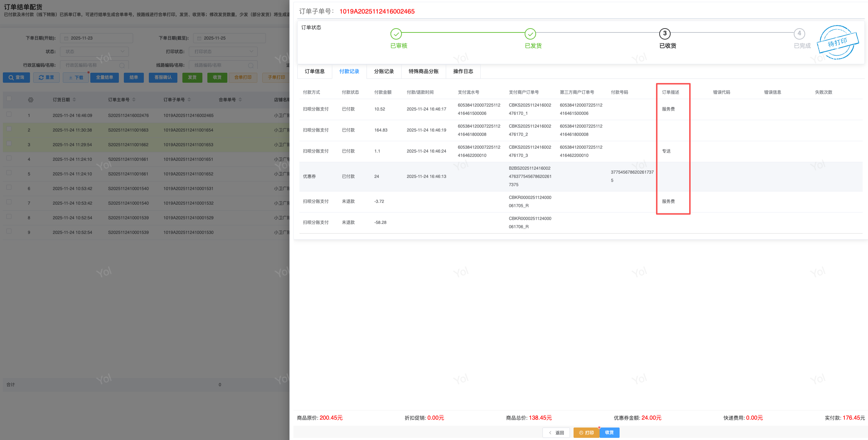Click the sort arrows beside 订货日期 column

pyautogui.click(x=74, y=100)
